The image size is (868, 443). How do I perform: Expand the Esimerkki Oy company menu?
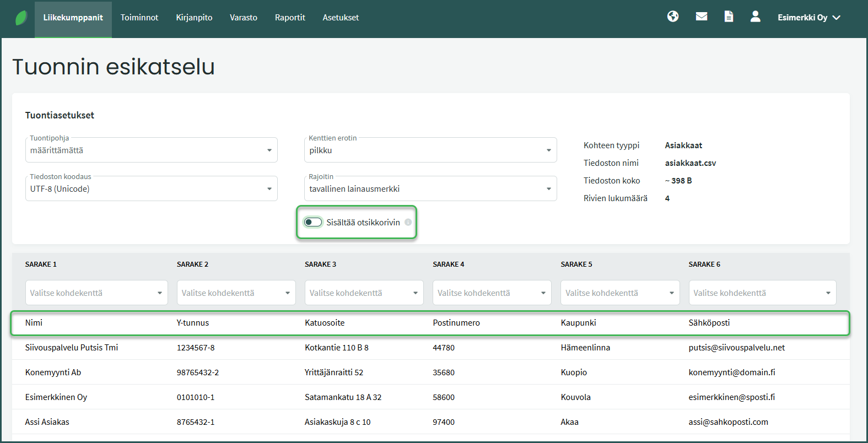pos(808,18)
